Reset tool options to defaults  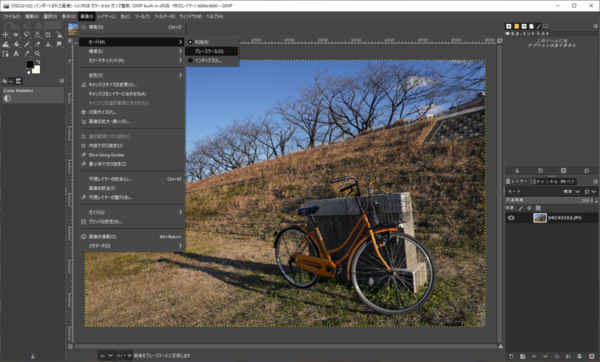tap(587, 171)
